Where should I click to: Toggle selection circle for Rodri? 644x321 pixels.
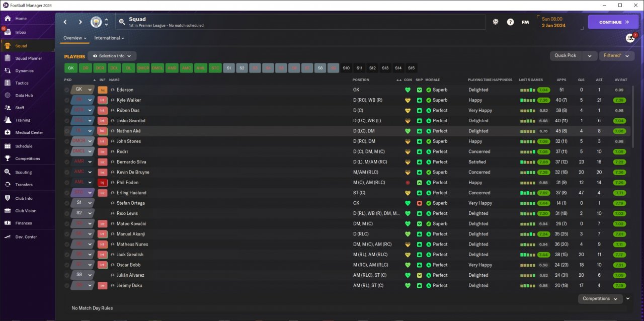[67, 151]
